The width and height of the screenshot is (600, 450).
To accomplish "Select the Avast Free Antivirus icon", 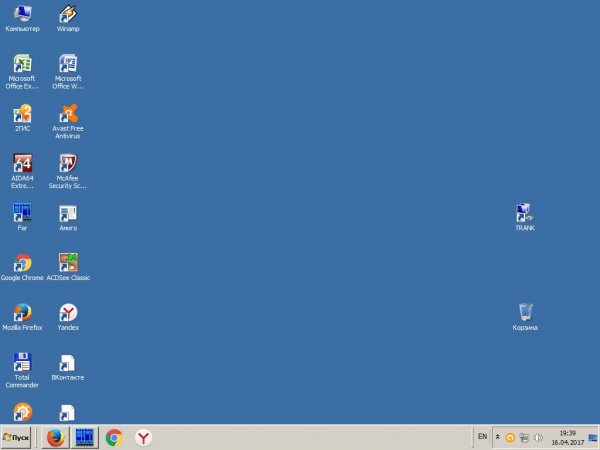I will click(x=68, y=114).
